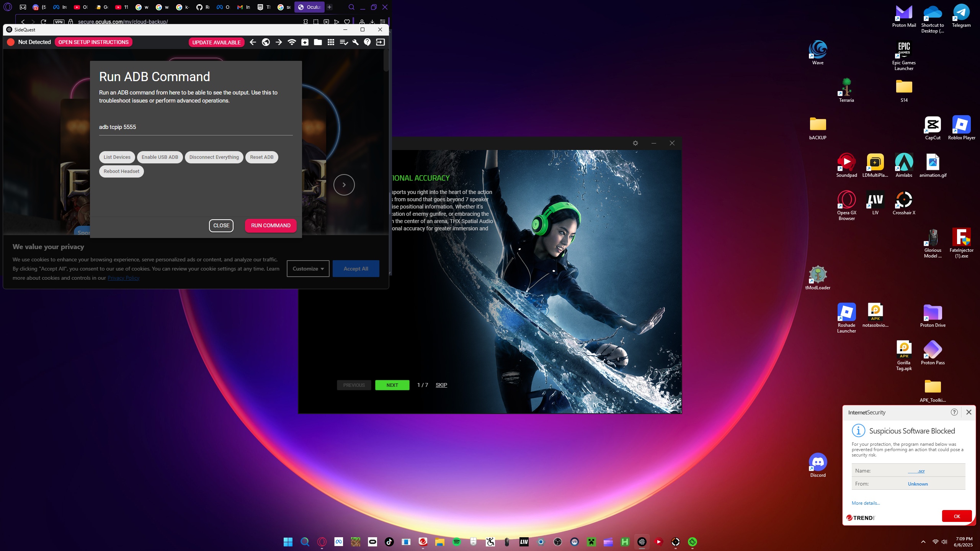Show hidden system tray icons
Screen dimensions: 980x551
[923, 541]
